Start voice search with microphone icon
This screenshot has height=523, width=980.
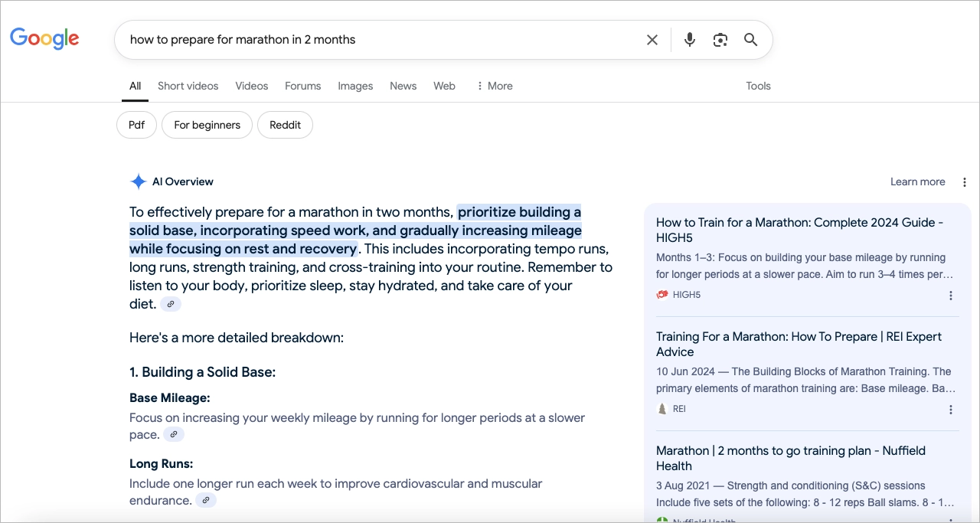coord(690,40)
